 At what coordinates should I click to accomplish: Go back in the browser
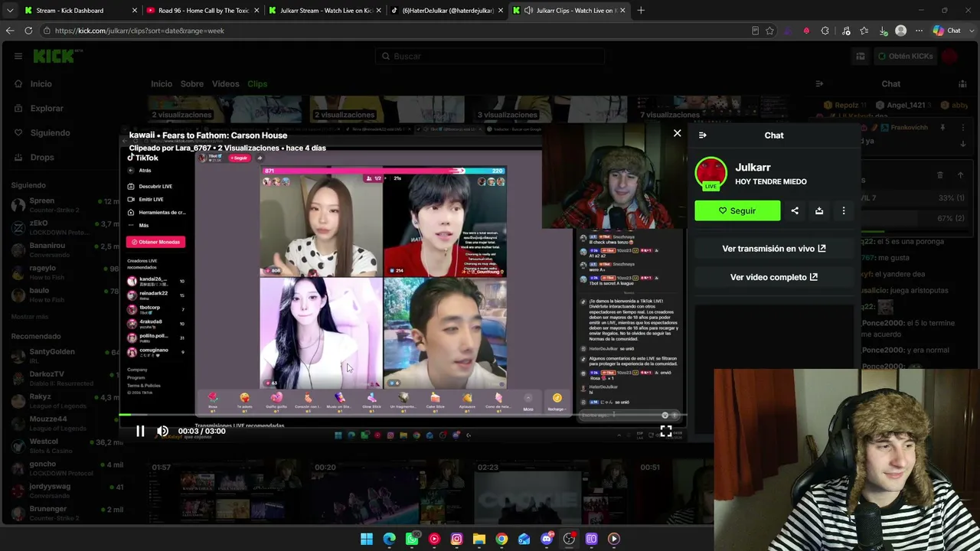(x=10, y=31)
